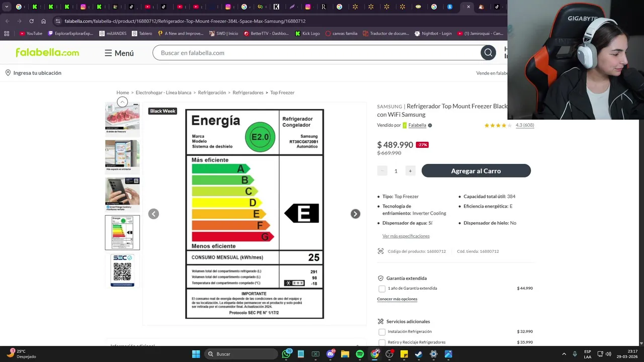Open the Refrigeración breadcrumb
Screen dimensions: 644x362
(x=212, y=93)
